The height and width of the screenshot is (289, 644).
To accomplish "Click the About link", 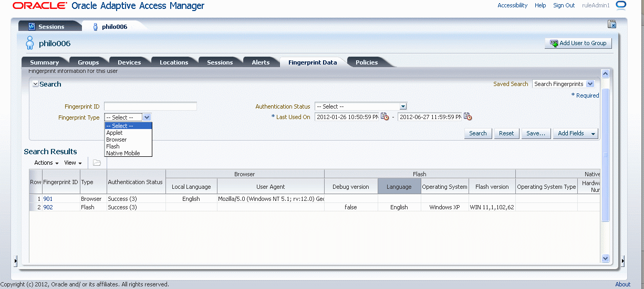I will pos(622,284).
